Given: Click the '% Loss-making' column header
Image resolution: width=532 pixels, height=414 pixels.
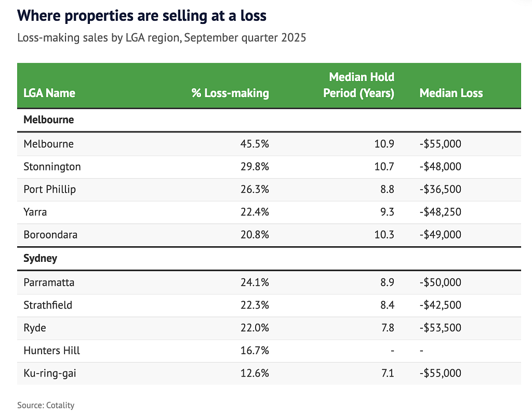Looking at the screenshot, I should pyautogui.click(x=230, y=93).
